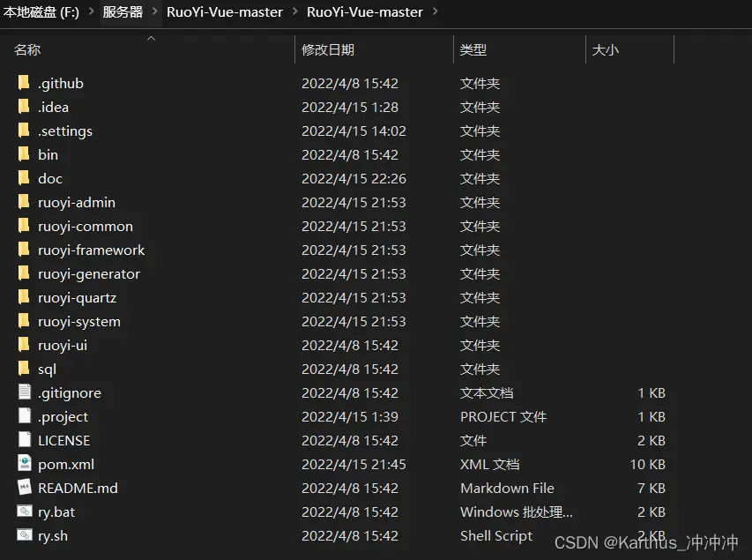Select the ruoyi-admin folder icon
The height and width of the screenshot is (560, 752).
point(24,202)
